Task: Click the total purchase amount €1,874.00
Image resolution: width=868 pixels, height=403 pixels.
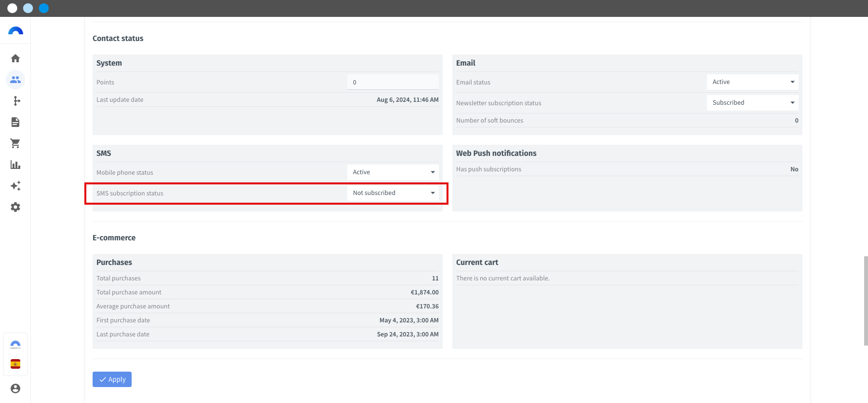Action: point(424,292)
